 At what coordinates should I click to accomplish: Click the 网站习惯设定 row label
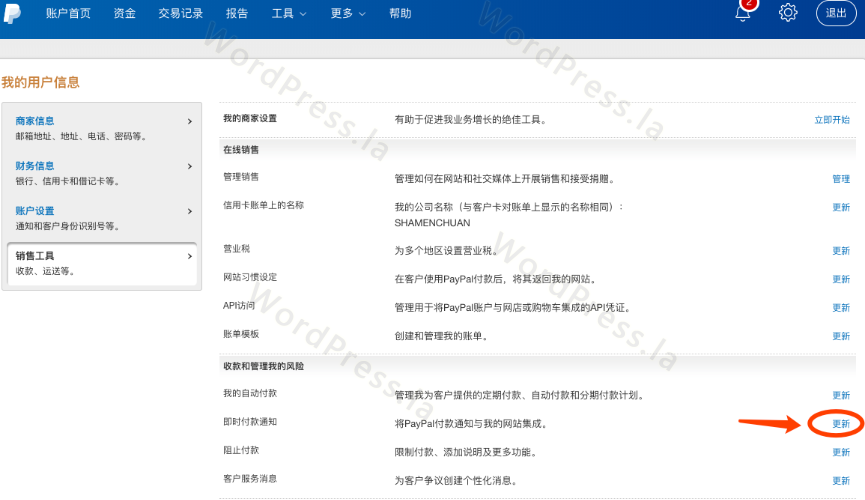pos(250,277)
